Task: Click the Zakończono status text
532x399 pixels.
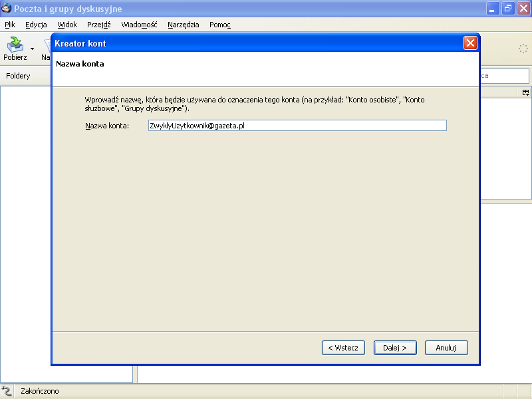Action: 40,391
